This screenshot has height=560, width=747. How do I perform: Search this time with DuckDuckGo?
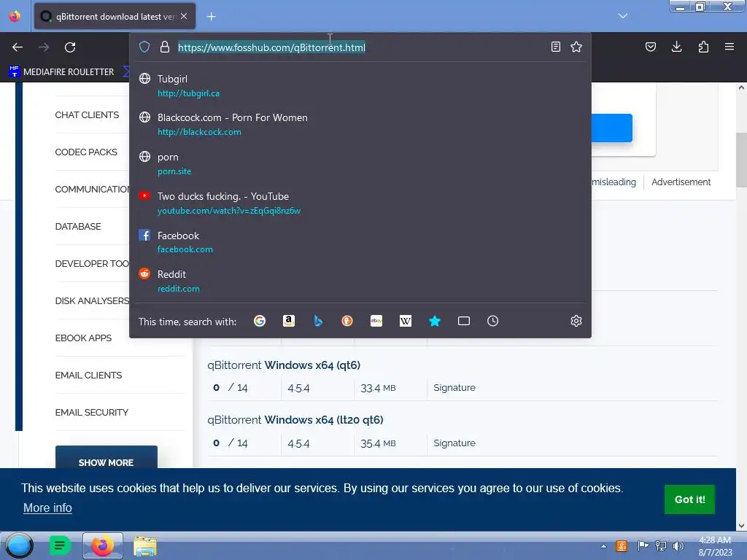(x=347, y=321)
